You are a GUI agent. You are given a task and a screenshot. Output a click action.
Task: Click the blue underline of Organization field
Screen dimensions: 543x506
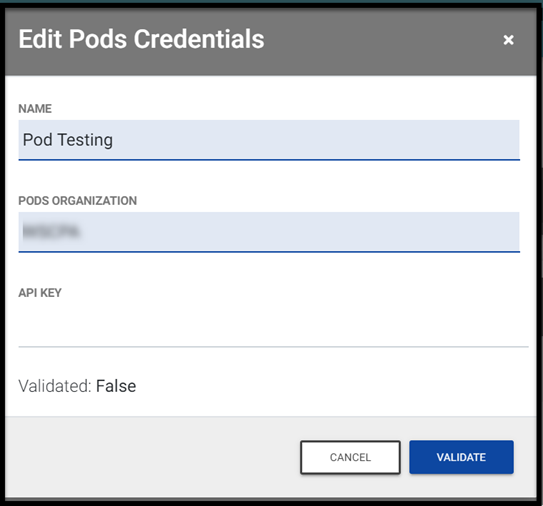269,252
